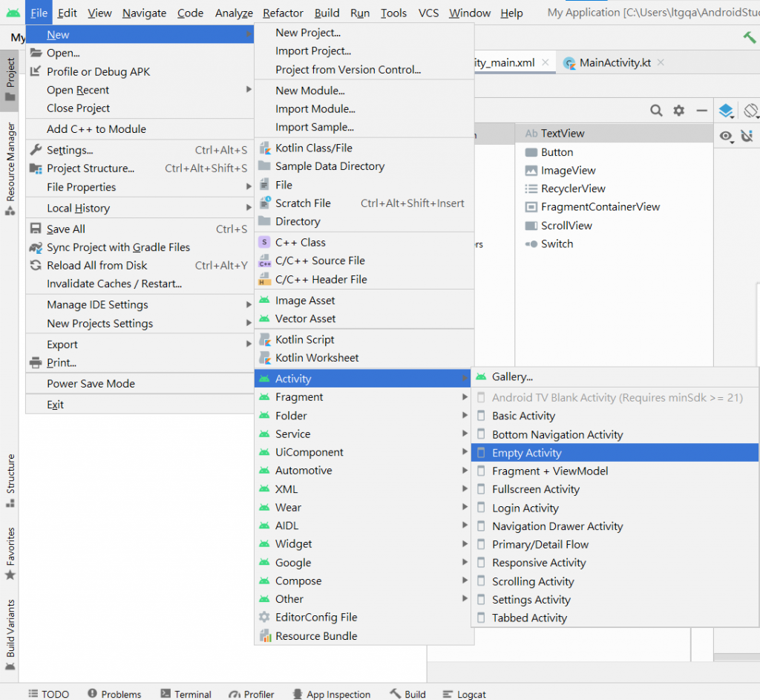Click the magnet autoconnect icon

[747, 137]
